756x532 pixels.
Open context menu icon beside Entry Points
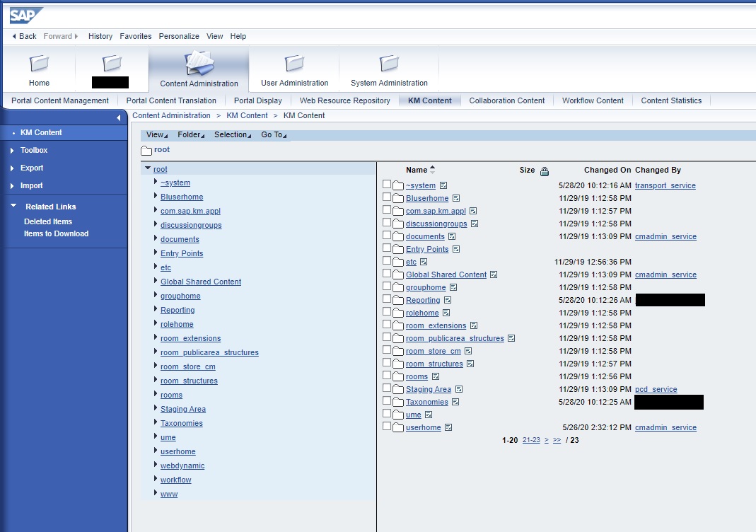[456, 249]
